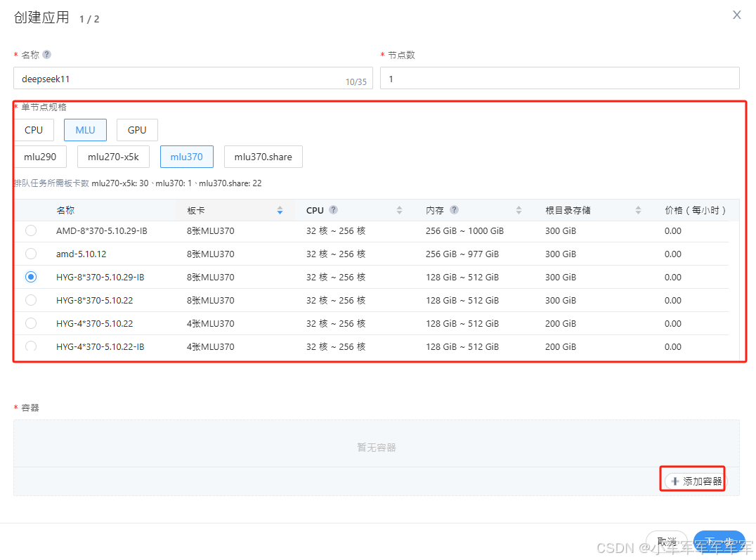Image resolution: width=756 pixels, height=560 pixels.
Task: Click the 10/35 character counter
Action: (356, 82)
